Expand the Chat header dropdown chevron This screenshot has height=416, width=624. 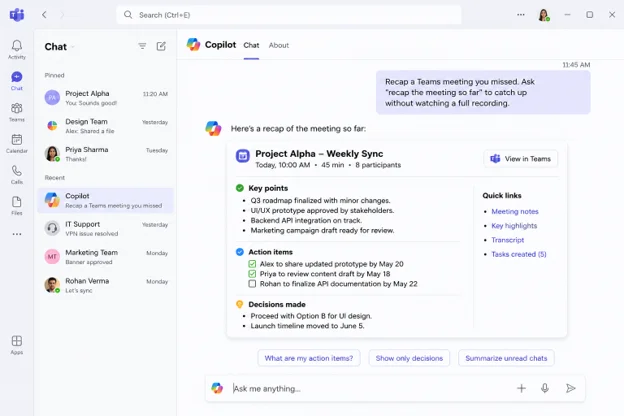coord(73,47)
